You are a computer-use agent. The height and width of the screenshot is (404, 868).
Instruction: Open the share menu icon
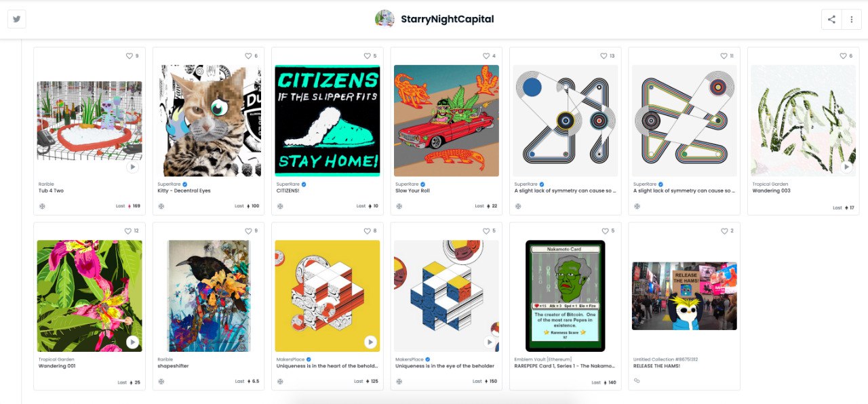click(x=831, y=19)
